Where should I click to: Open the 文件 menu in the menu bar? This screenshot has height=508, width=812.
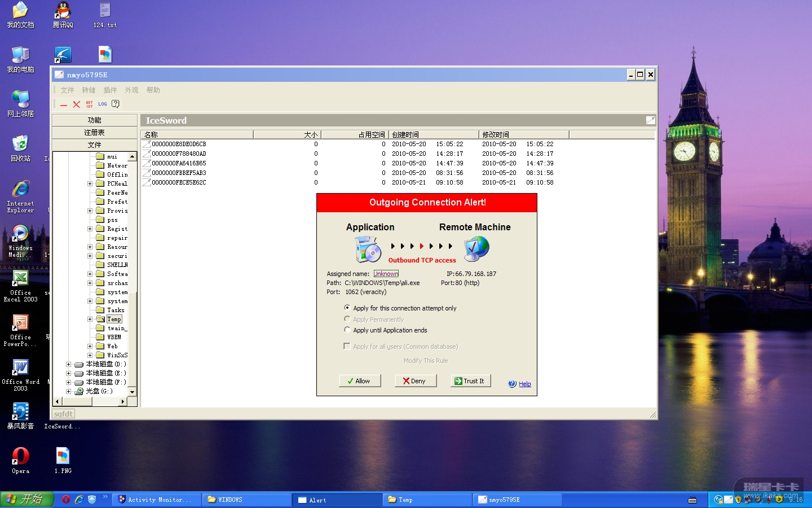click(67, 90)
